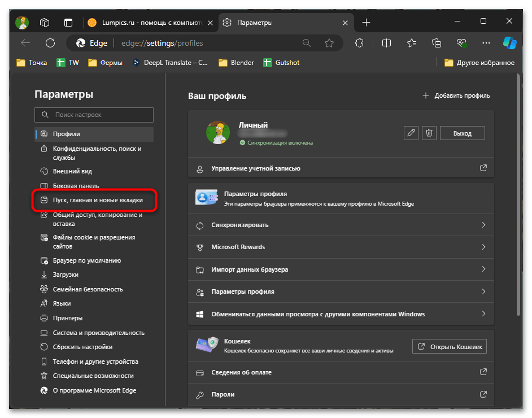Click the edit profile pencil icon
Viewport: 532px width, 418px height.
(411, 133)
